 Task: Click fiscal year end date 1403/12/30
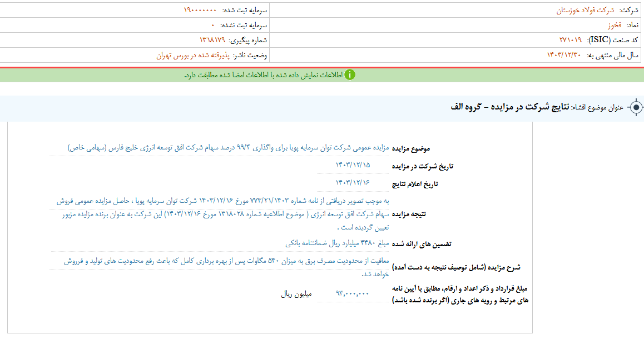click(x=563, y=55)
